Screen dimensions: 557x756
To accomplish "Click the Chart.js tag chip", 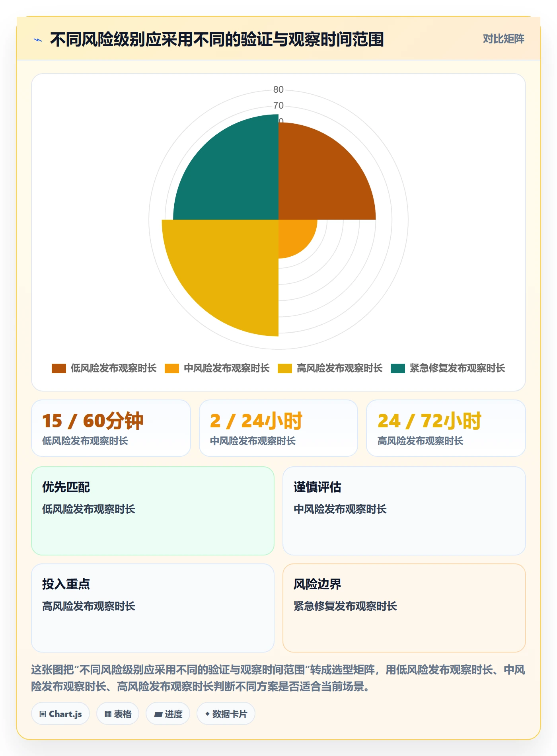I will pyautogui.click(x=60, y=714).
